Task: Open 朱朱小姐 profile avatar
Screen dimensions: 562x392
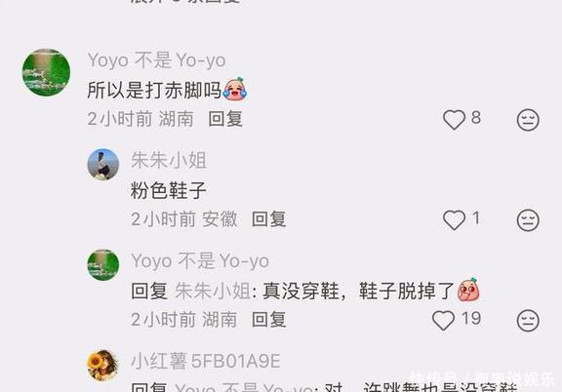Action: click(x=103, y=164)
